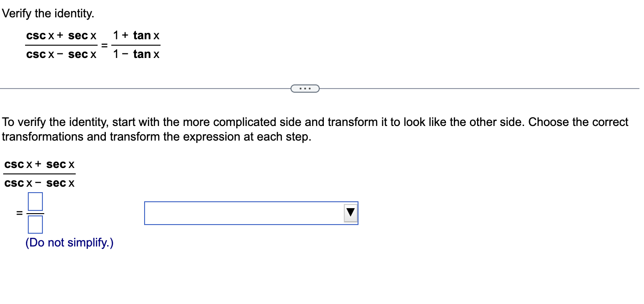Click the '1 + tan x' fraction

pos(136,35)
